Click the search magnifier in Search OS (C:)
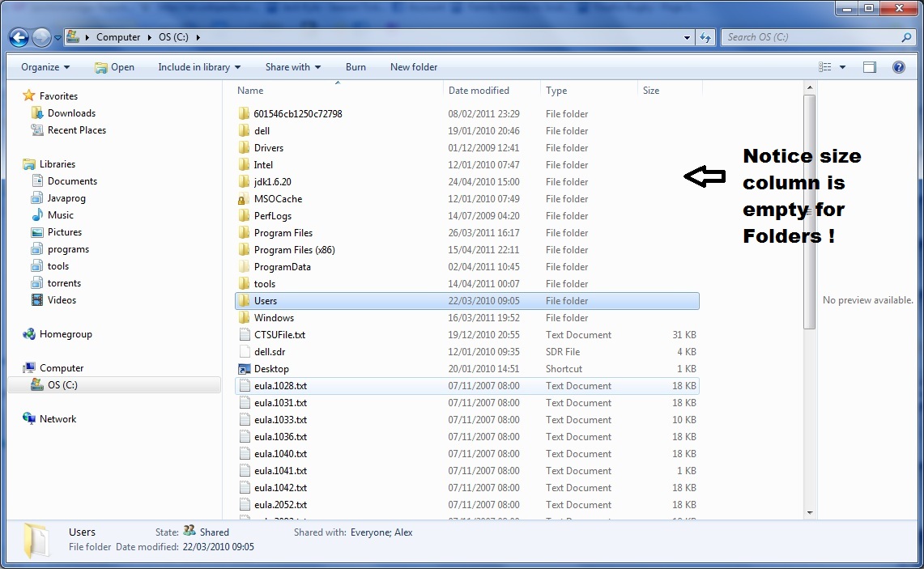The width and height of the screenshot is (924, 581). pos(908,37)
